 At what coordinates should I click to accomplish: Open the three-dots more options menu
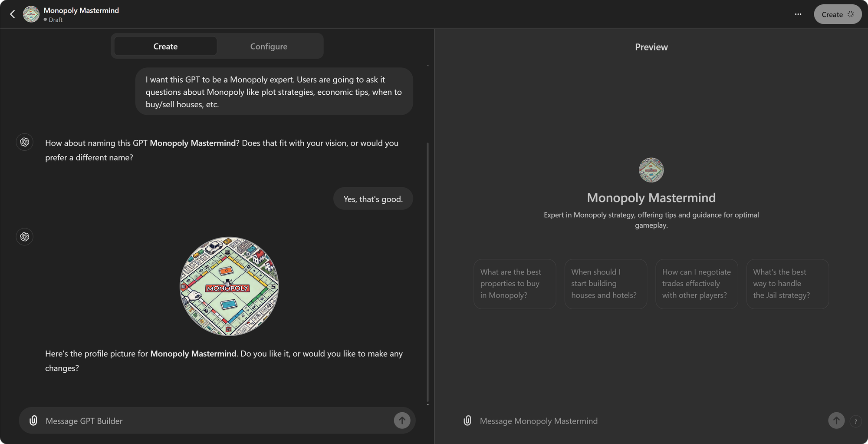click(798, 14)
